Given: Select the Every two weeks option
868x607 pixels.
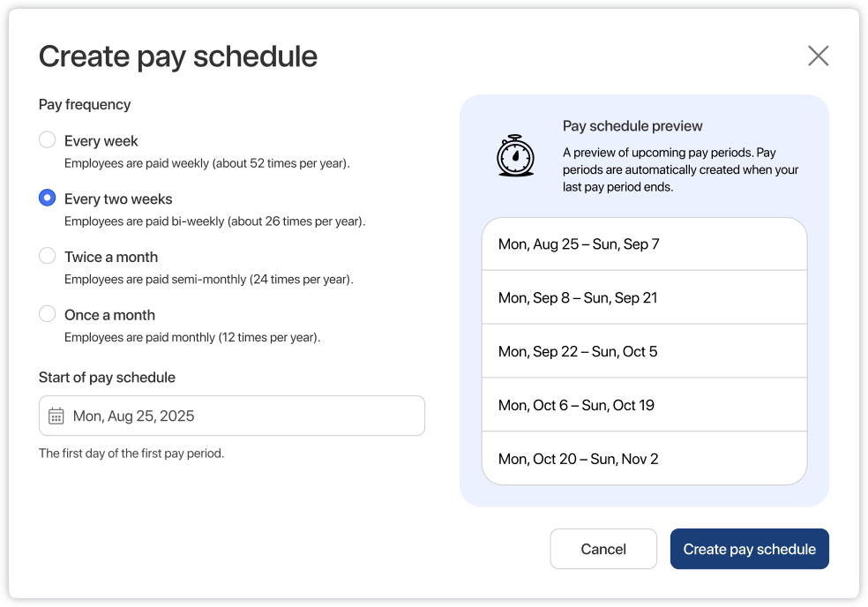Looking at the screenshot, I should [48, 199].
